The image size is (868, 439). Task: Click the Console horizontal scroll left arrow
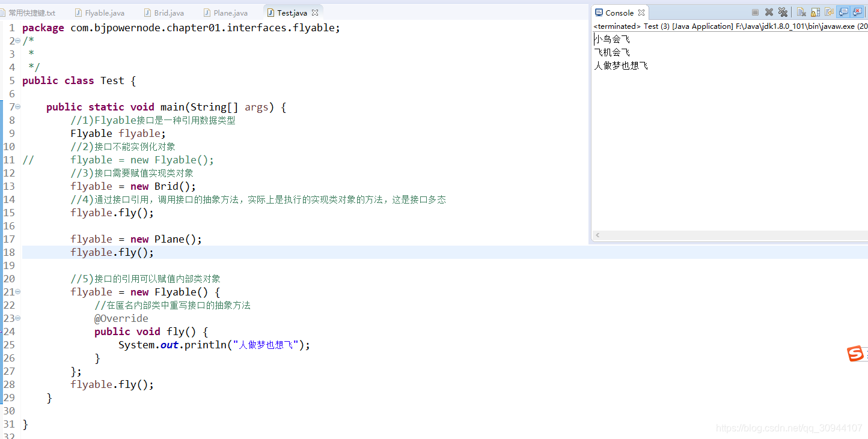(598, 235)
